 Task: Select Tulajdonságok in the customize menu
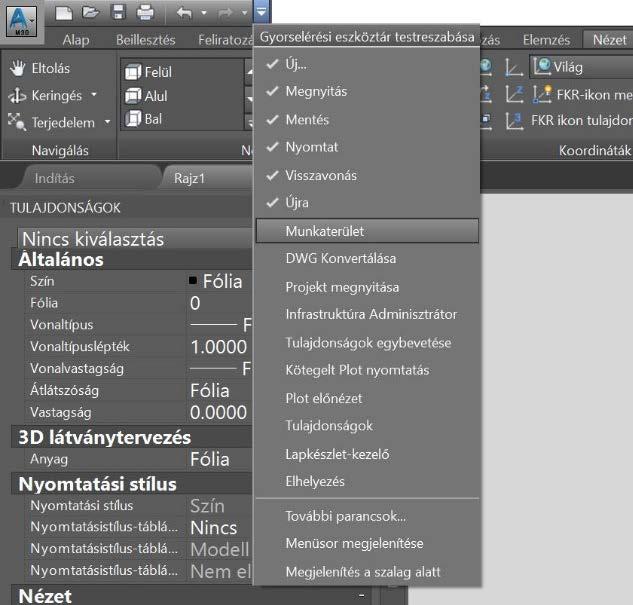click(367, 426)
